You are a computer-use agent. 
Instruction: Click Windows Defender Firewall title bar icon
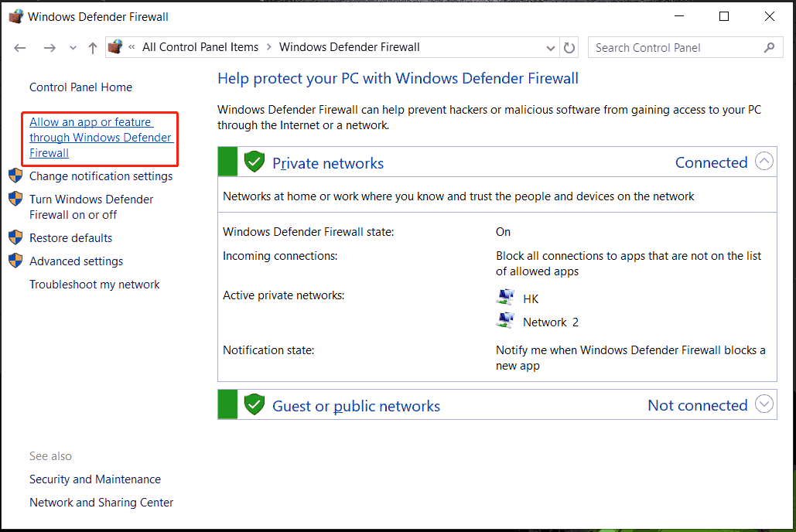tap(16, 16)
